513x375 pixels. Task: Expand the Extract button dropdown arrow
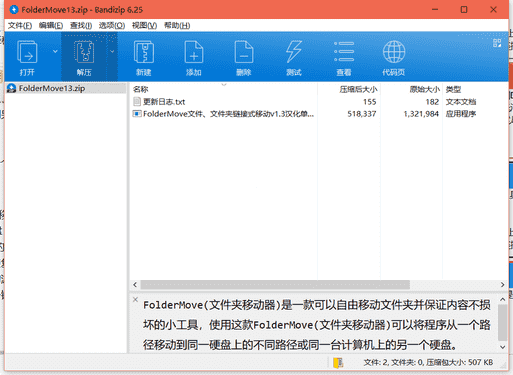coord(112,51)
